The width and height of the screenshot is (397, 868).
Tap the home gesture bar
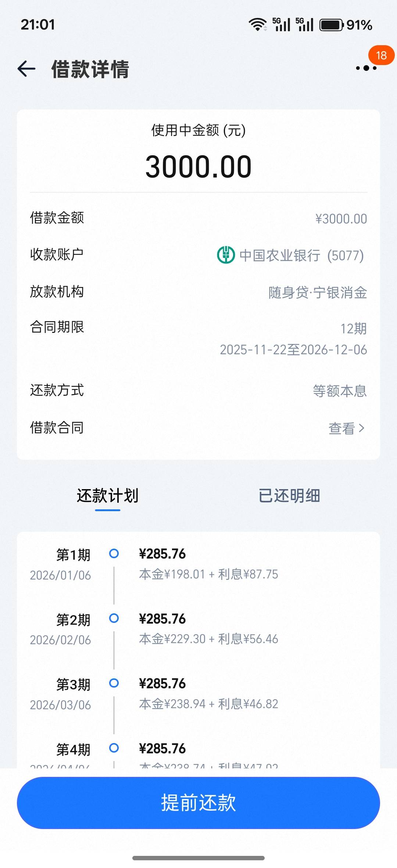click(x=198, y=858)
